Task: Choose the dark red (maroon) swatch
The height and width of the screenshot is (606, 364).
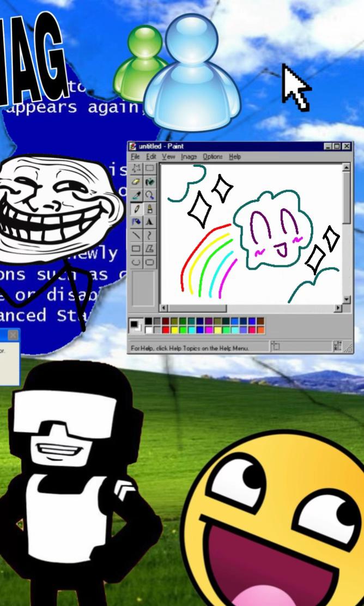Action: point(166,321)
